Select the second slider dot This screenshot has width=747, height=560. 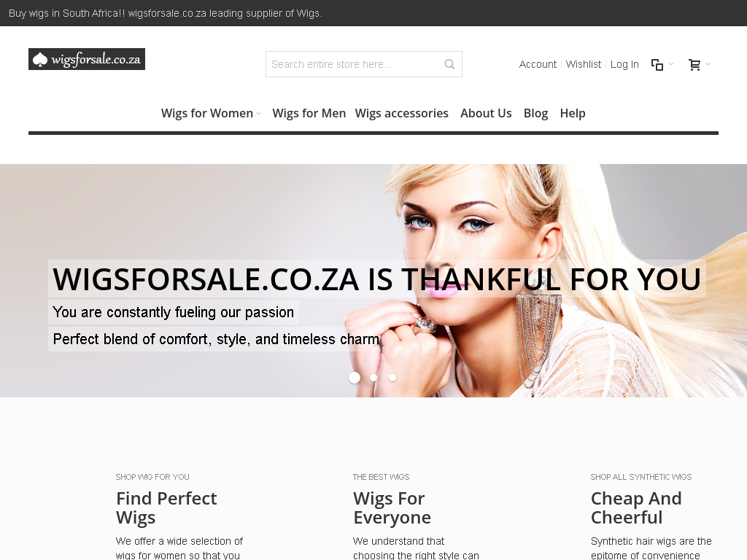pyautogui.click(x=373, y=378)
